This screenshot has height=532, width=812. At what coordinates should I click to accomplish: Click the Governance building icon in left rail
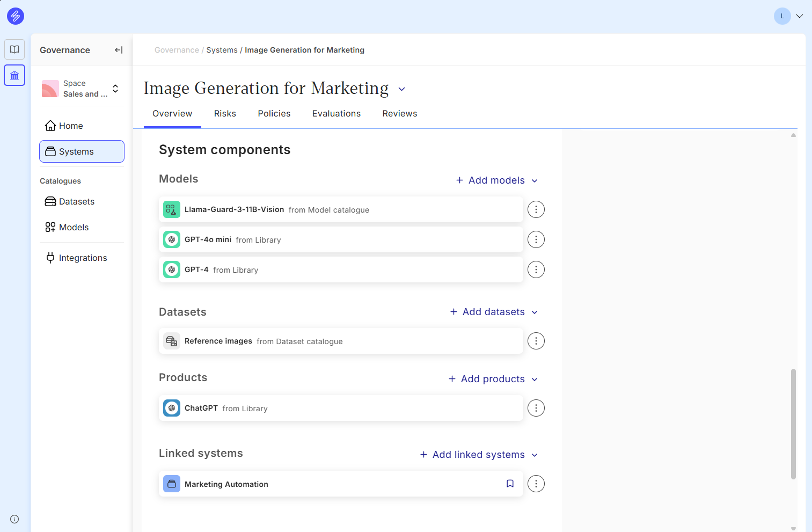click(x=14, y=75)
